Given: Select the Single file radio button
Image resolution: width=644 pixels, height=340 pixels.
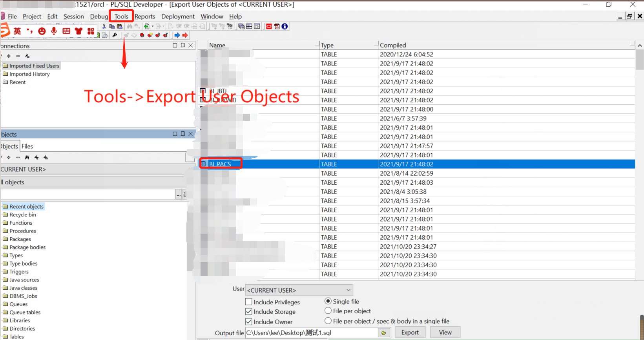Looking at the screenshot, I should pyautogui.click(x=328, y=301).
